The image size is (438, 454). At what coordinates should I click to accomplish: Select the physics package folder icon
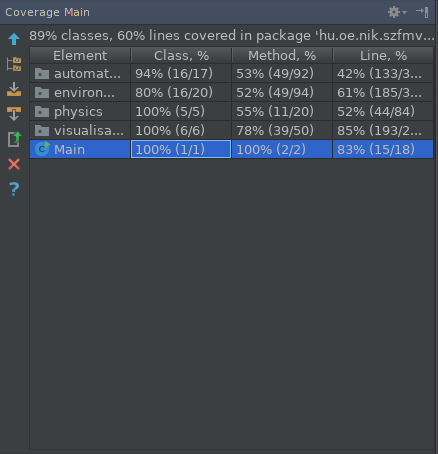[42, 112]
